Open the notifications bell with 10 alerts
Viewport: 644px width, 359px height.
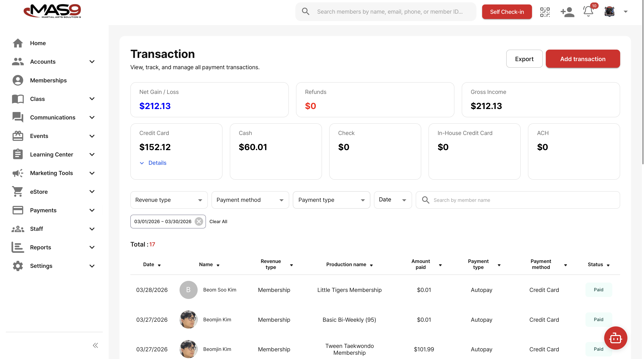pos(588,11)
